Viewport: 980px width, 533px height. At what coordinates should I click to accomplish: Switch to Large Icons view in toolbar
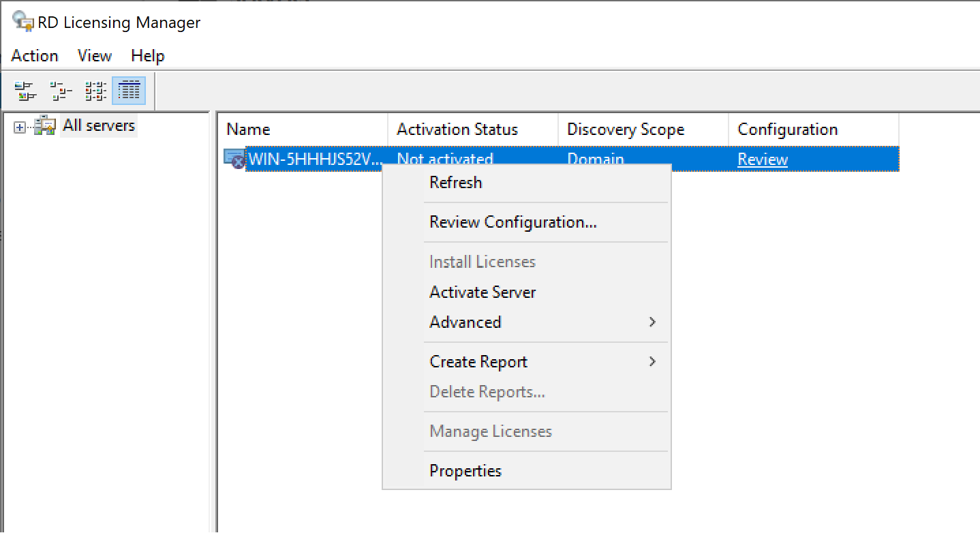point(25,90)
